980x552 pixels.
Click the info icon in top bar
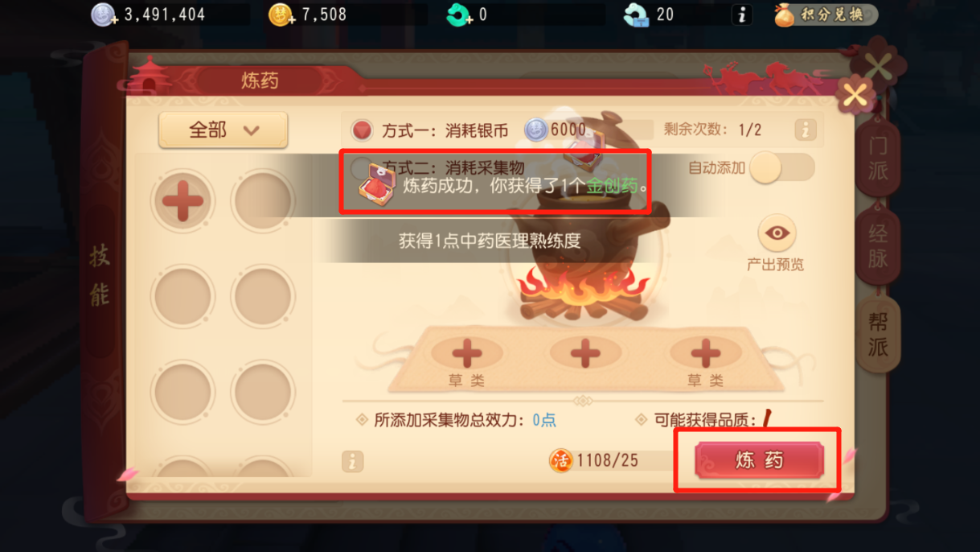742,14
